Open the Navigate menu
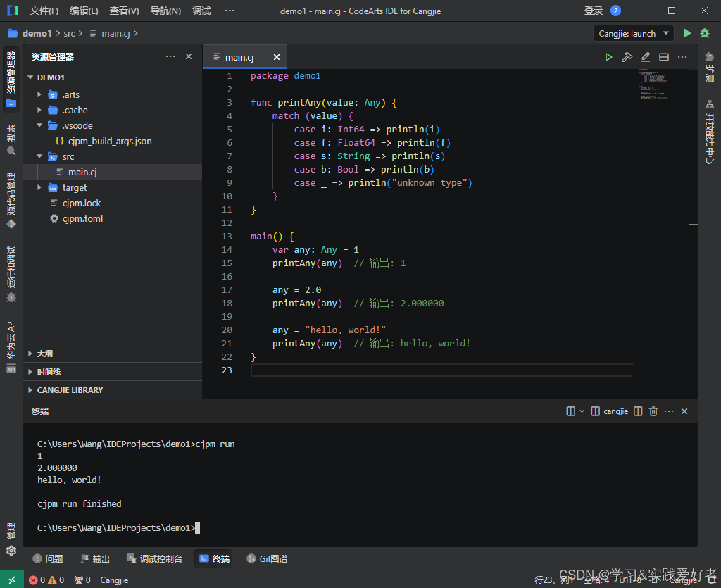Viewport: 721px width, 588px height. tap(165, 11)
